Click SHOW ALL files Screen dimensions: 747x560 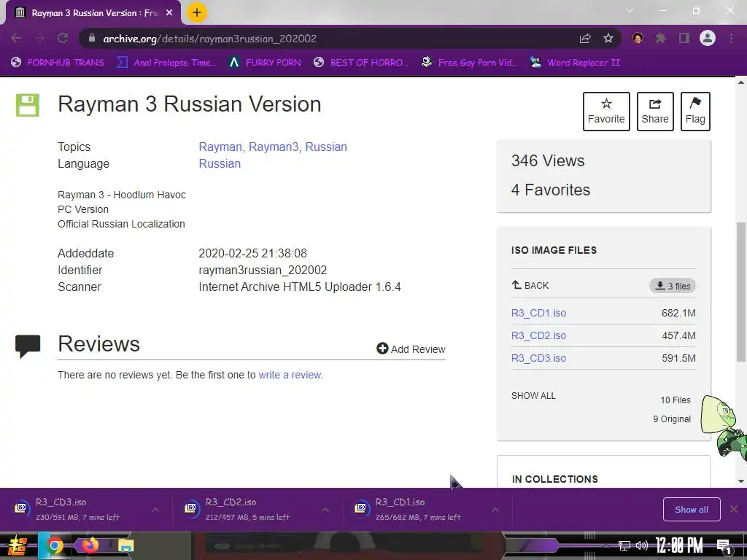533,396
